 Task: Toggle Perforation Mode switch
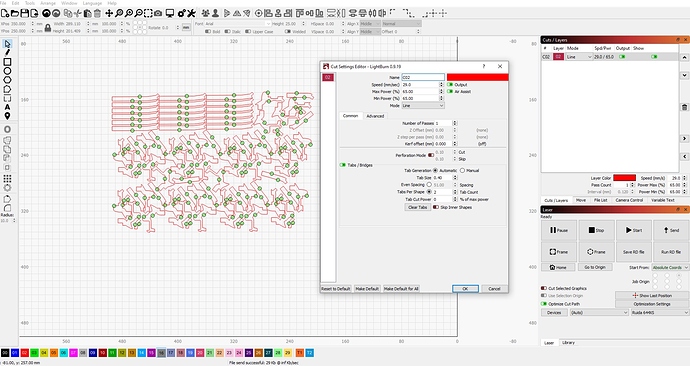pos(431,155)
